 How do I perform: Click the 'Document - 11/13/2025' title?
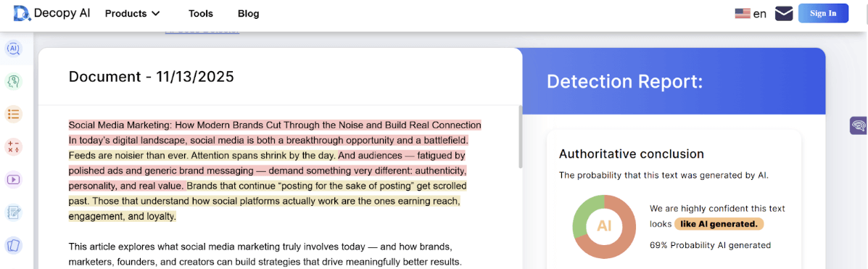click(151, 76)
